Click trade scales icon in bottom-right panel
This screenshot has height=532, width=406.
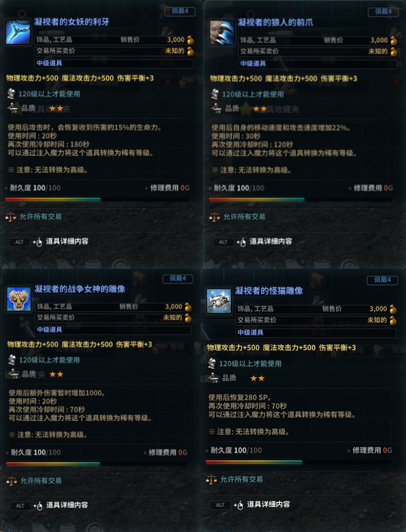(x=211, y=479)
